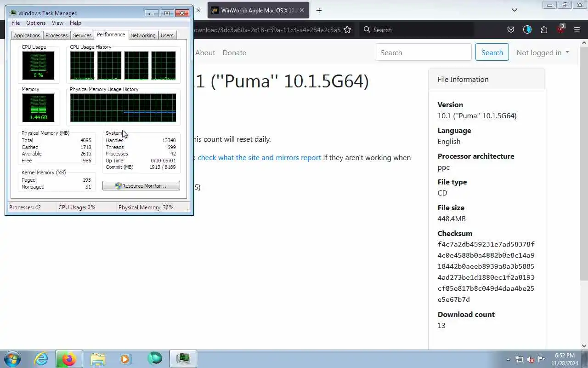The height and width of the screenshot is (368, 588).
Task: Click the Download count value 13
Action: click(441, 325)
